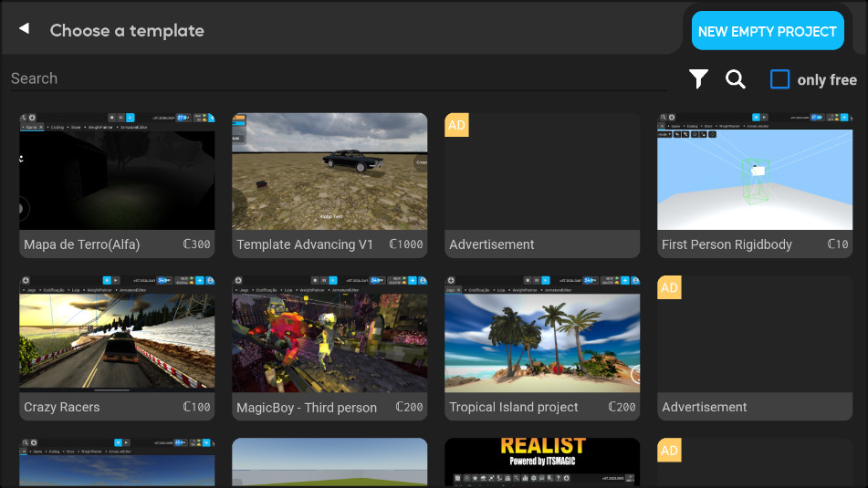The image size is (868, 488).
Task: Click the back arrow icon
Action: (x=24, y=29)
